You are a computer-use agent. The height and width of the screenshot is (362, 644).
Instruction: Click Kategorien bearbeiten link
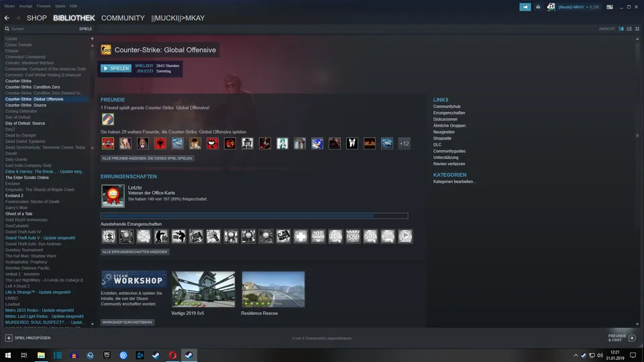454,182
